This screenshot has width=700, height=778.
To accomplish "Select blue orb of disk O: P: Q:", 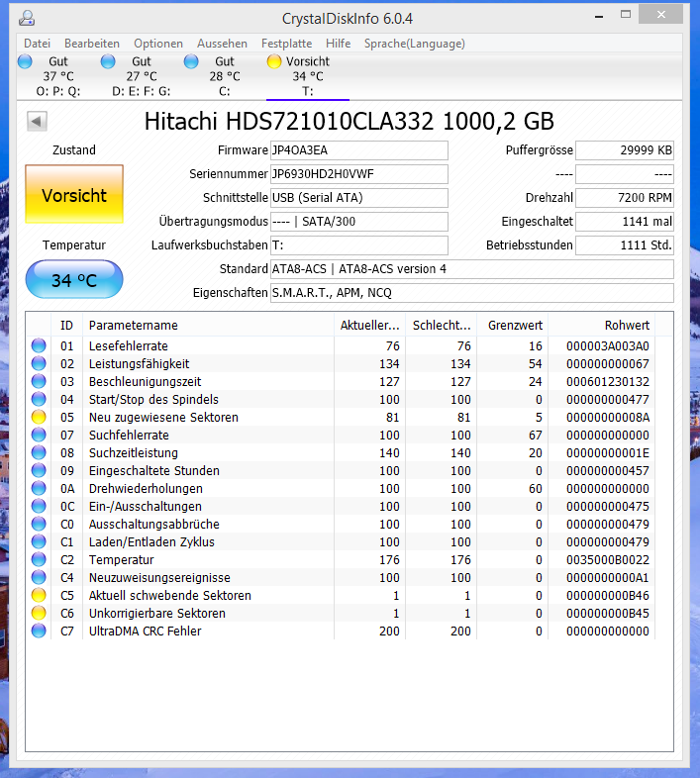I will [25, 61].
